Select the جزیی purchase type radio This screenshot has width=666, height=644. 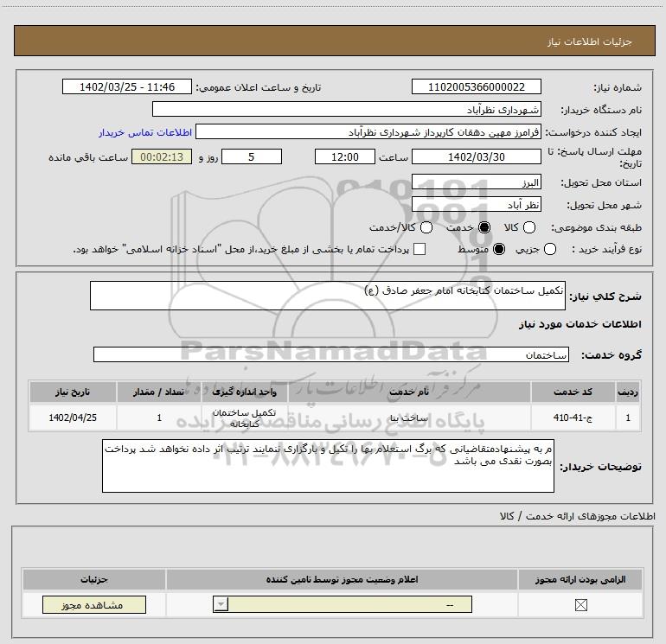tap(549, 249)
